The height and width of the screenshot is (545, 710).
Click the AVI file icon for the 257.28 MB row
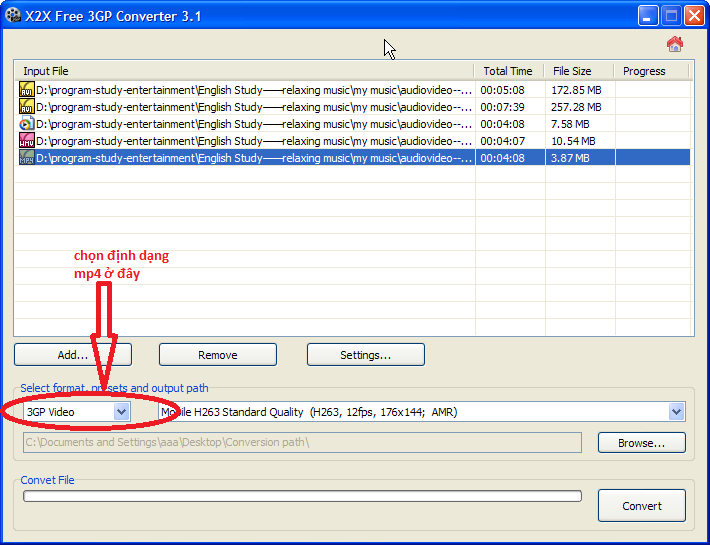pyautogui.click(x=26, y=106)
